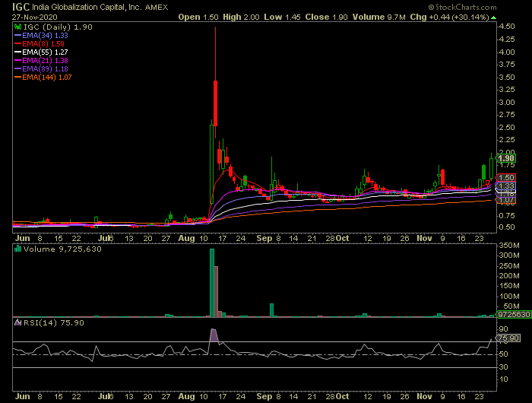Click the September green volume spike bar
Screen dimensions: 532x403
(x=271, y=310)
